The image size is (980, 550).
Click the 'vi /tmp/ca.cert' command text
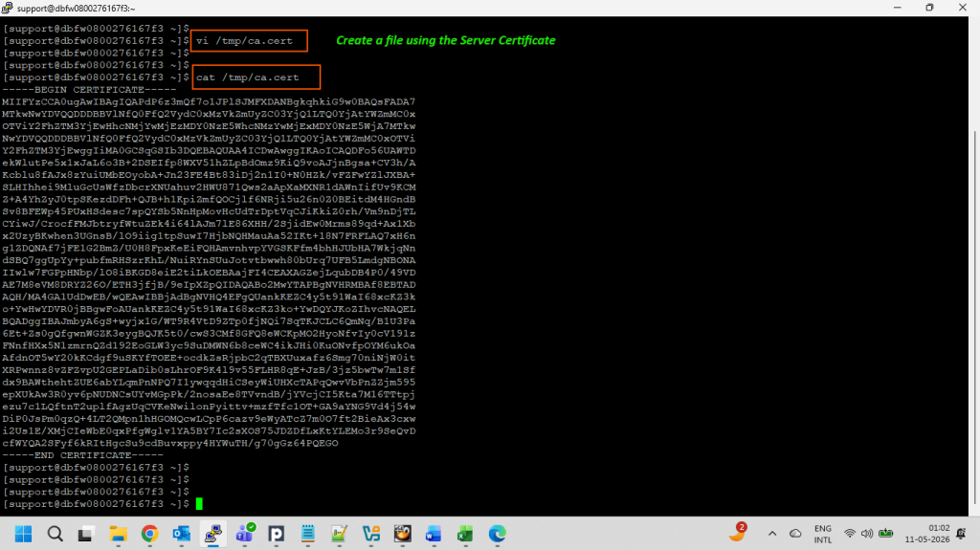pyautogui.click(x=244, y=40)
